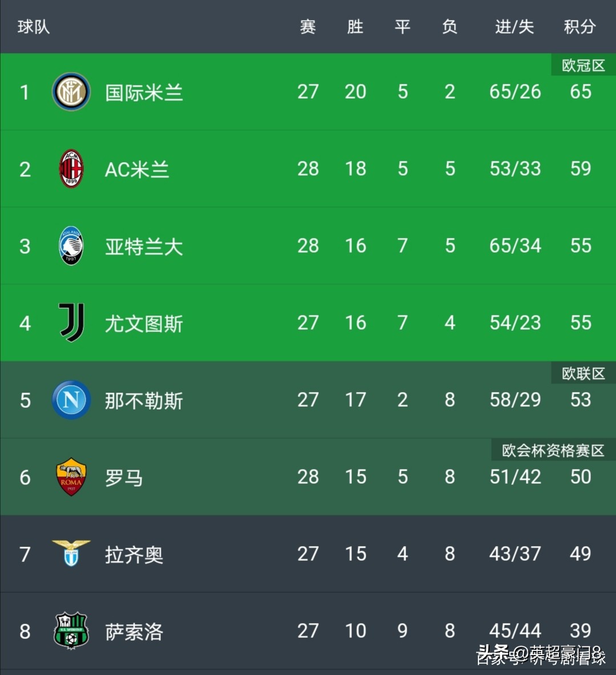This screenshot has width=616, height=675.
Task: Tap the Napoli N badge
Action: [x=71, y=400]
